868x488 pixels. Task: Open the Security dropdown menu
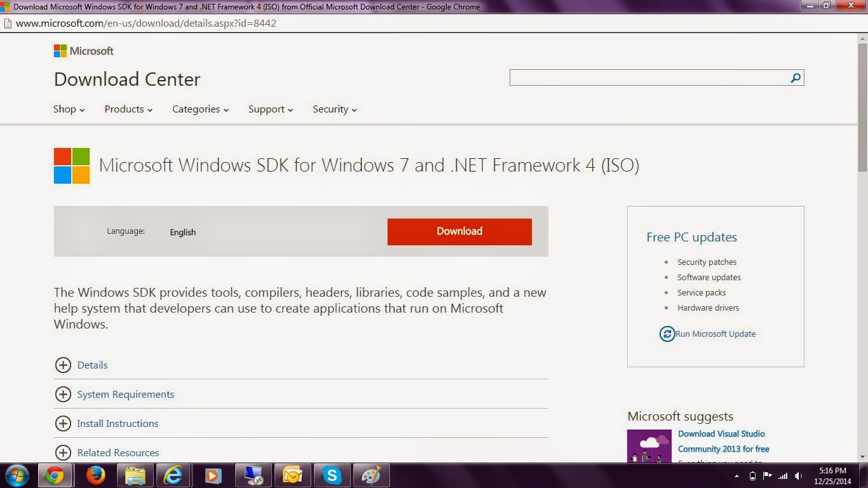click(x=335, y=109)
